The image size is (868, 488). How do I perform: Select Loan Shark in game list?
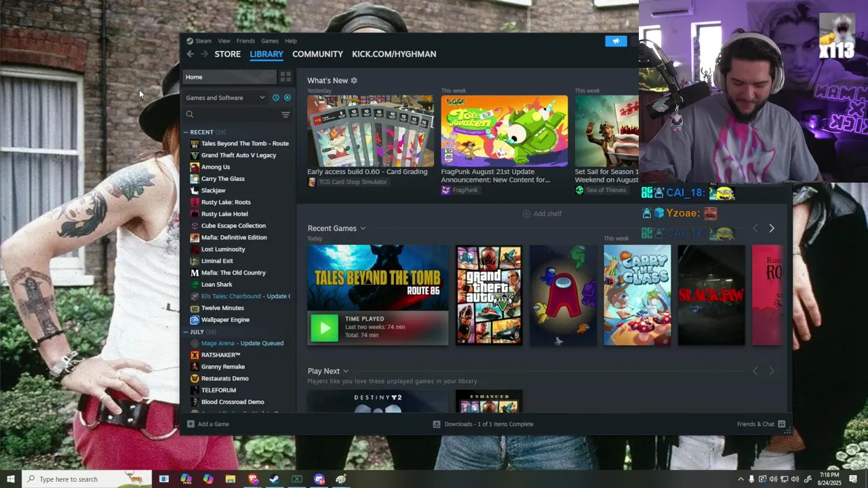pyautogui.click(x=216, y=285)
